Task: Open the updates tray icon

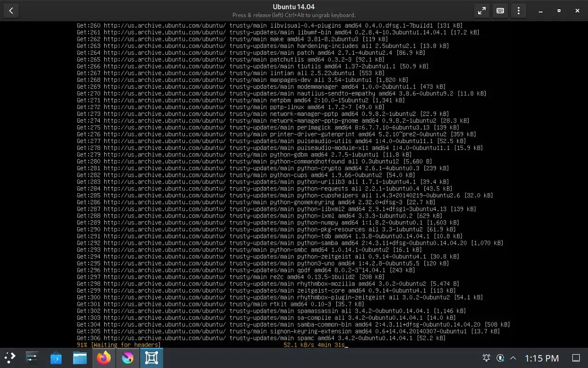Action: click(500, 358)
